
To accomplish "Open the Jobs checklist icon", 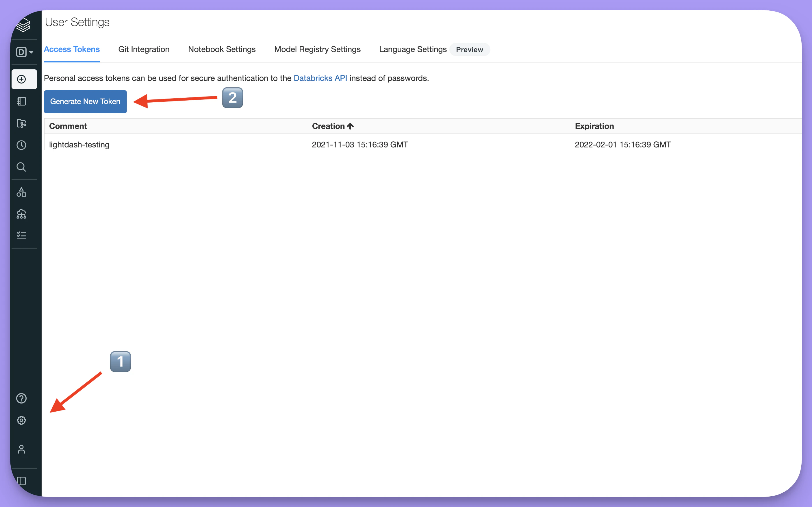I will tap(22, 236).
